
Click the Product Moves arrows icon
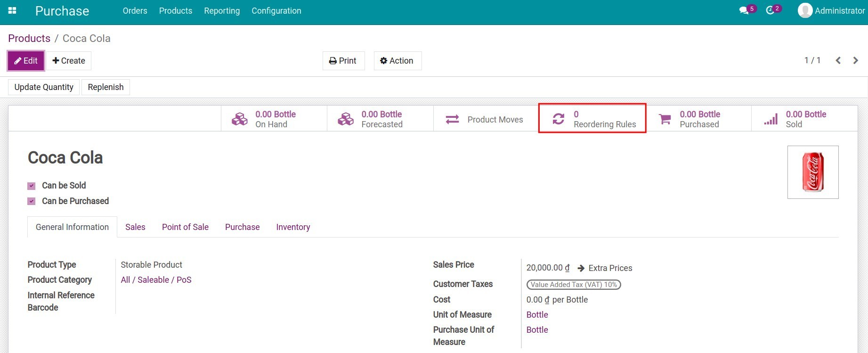pos(452,119)
